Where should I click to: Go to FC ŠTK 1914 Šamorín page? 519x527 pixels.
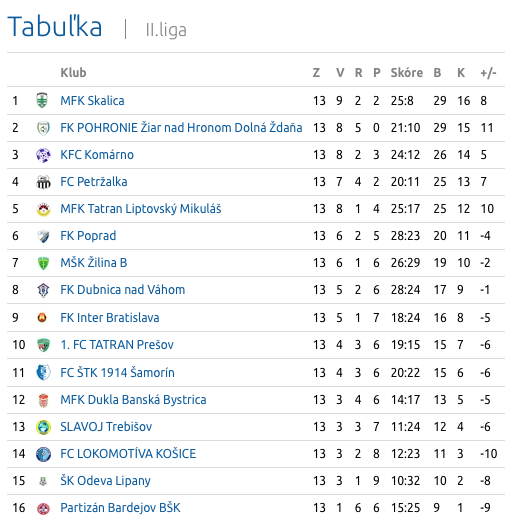click(x=117, y=373)
